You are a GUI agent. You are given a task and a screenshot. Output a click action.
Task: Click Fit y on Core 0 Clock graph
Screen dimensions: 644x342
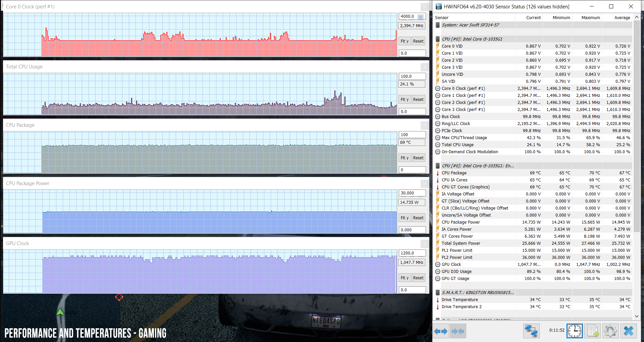pos(405,41)
